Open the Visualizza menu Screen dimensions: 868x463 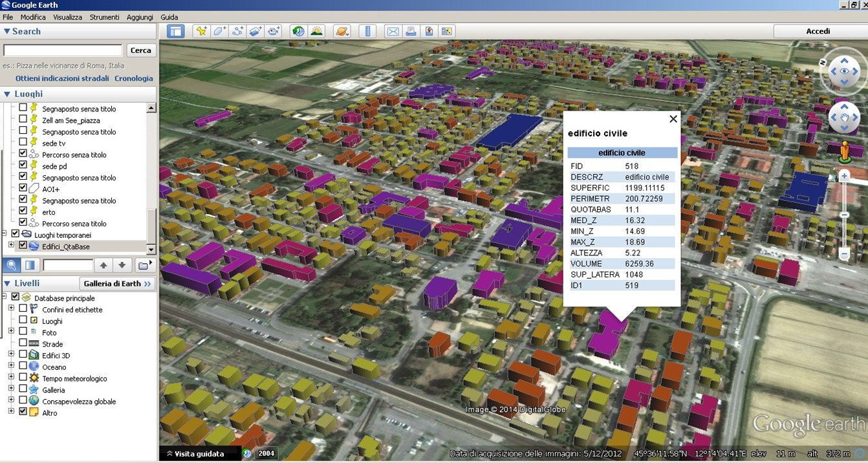pyautogui.click(x=67, y=17)
